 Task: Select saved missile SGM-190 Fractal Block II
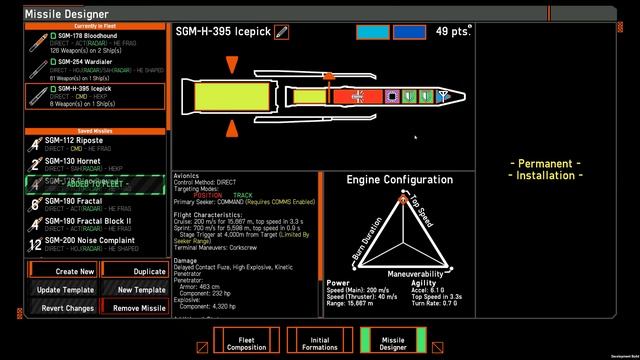click(95, 224)
